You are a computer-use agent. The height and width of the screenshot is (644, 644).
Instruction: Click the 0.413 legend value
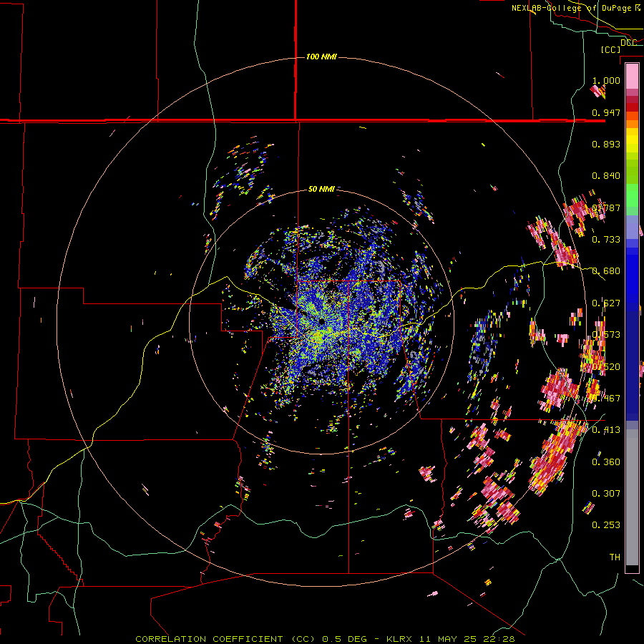pos(606,430)
